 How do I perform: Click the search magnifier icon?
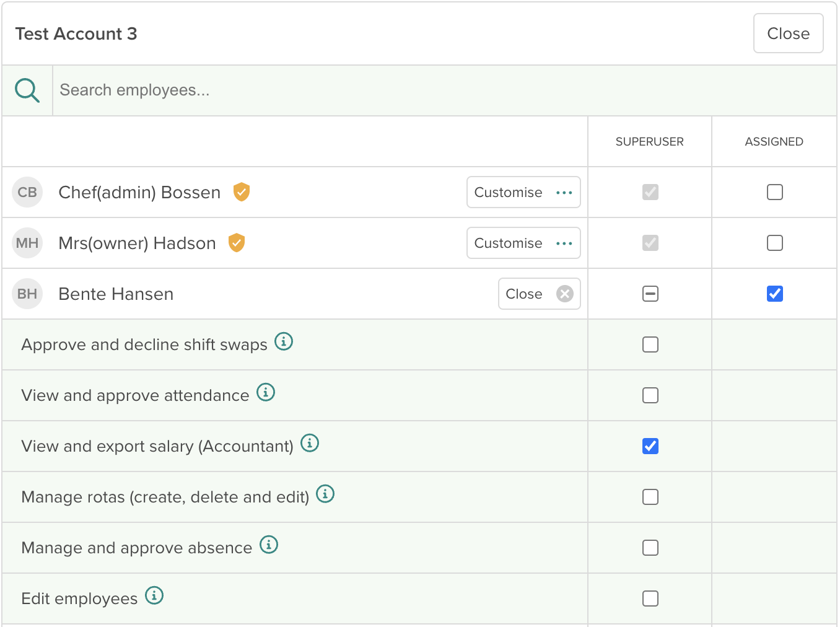27,90
